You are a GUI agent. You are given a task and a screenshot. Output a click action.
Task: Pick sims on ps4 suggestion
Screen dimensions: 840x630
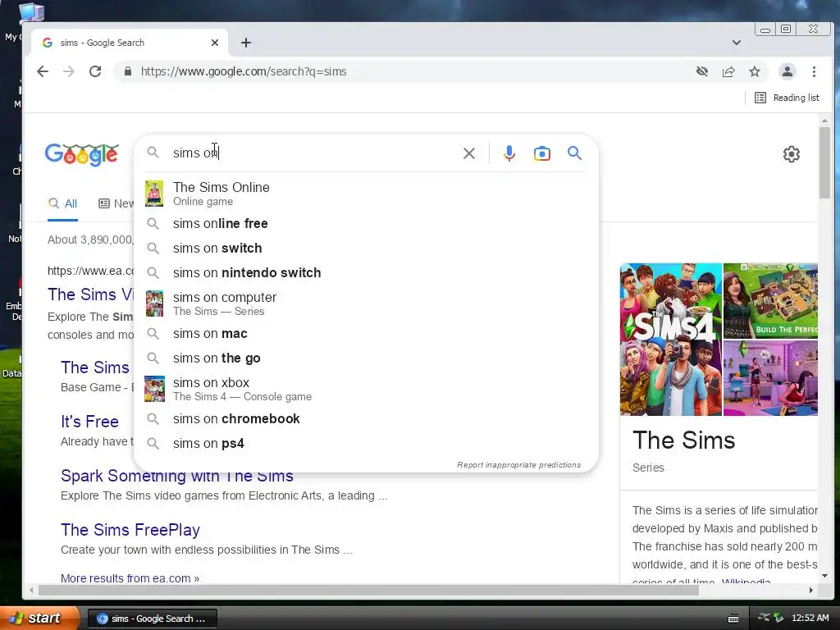click(366, 444)
